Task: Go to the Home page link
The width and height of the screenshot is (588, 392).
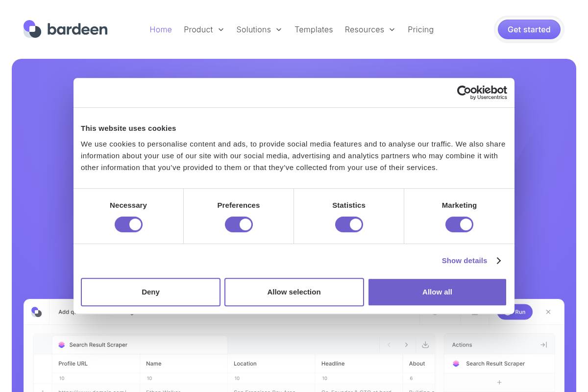Action: click(161, 29)
